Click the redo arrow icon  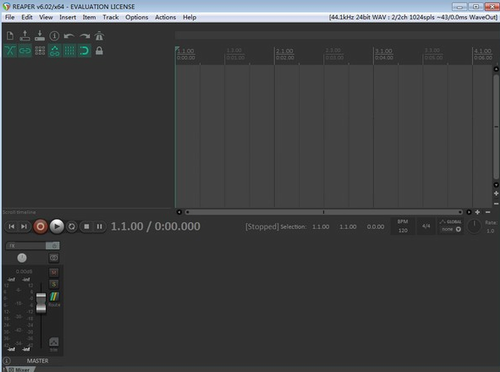84,36
